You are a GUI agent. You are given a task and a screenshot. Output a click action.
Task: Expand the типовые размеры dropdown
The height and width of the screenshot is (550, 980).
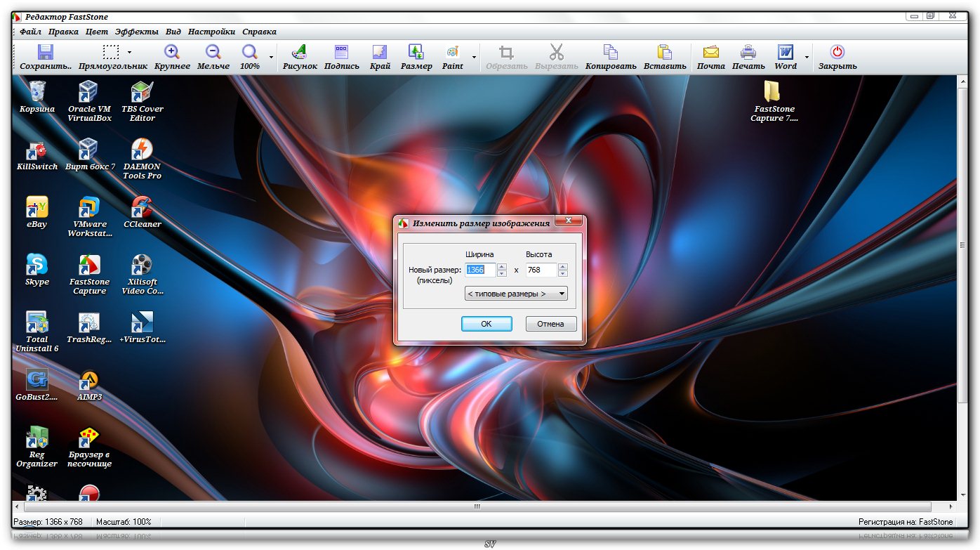pyautogui.click(x=516, y=294)
